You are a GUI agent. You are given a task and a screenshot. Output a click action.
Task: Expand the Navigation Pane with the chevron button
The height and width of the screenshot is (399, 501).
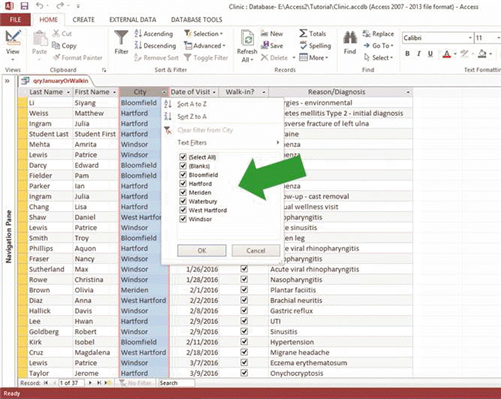pos(7,81)
